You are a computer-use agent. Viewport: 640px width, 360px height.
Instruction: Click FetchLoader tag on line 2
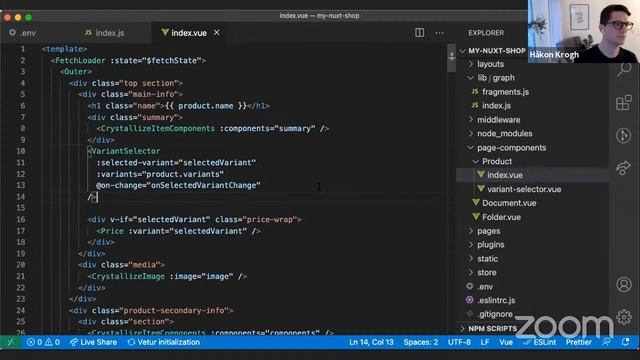[80, 60]
